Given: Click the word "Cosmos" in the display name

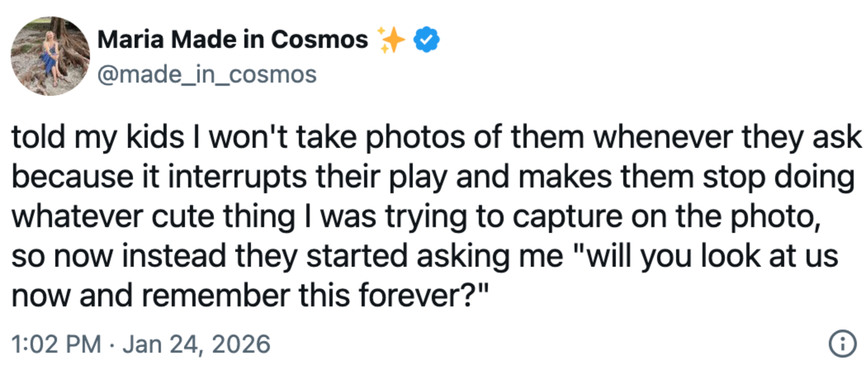Looking at the screenshot, I should click(x=319, y=39).
